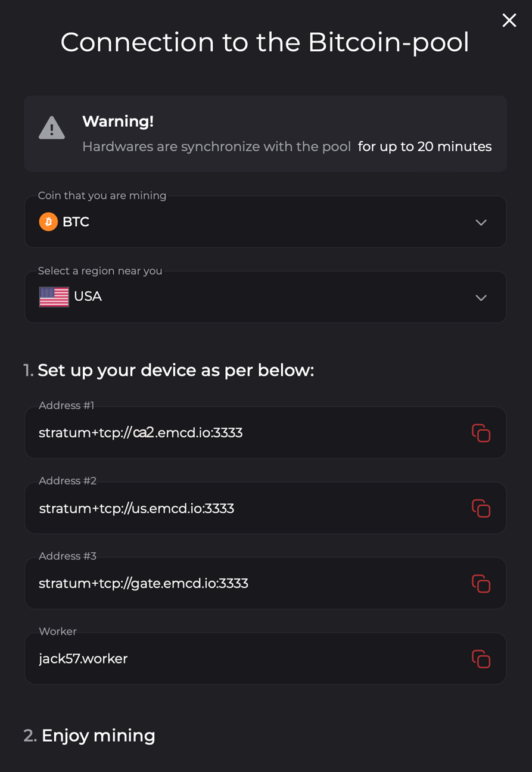This screenshot has height=772, width=532.
Task: Close the Bitcoin-pool connection dialog
Action: coord(509,20)
